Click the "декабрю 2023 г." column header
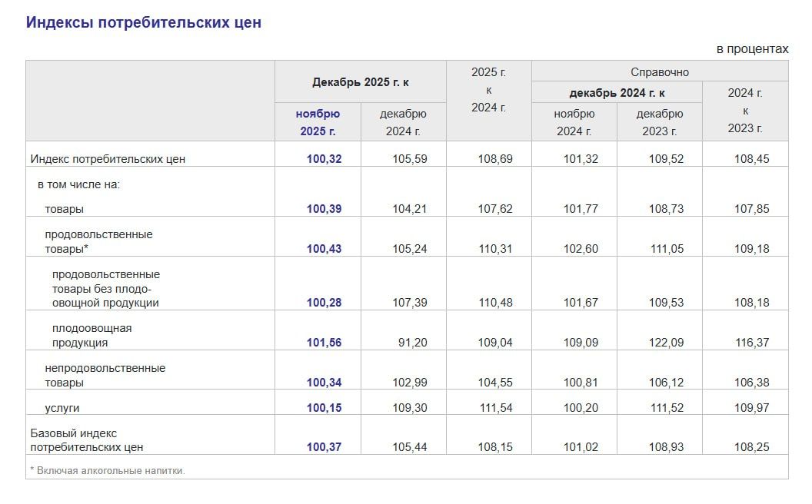This screenshot has height=504, width=812. (659, 122)
